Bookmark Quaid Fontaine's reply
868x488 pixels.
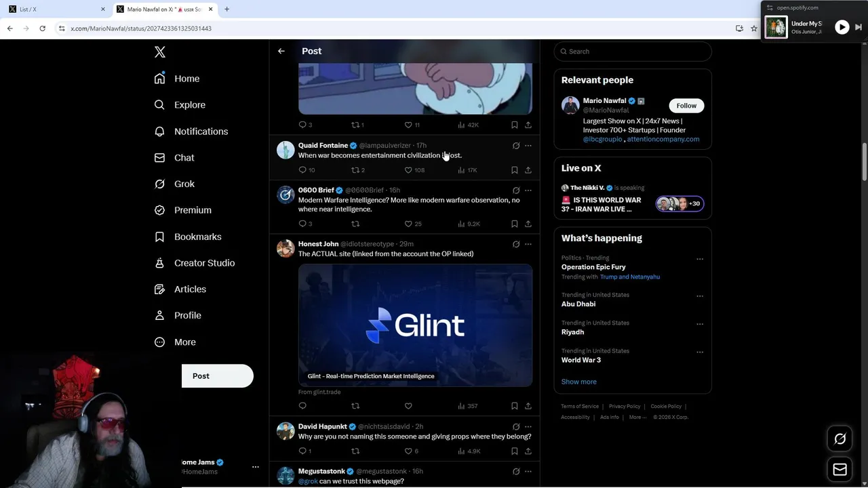514,170
